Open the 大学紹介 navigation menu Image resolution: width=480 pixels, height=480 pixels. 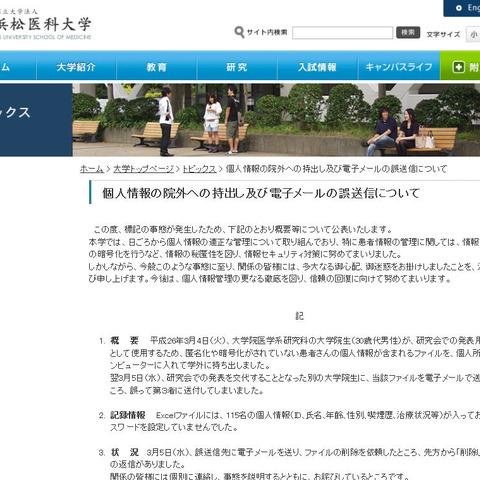click(x=76, y=67)
